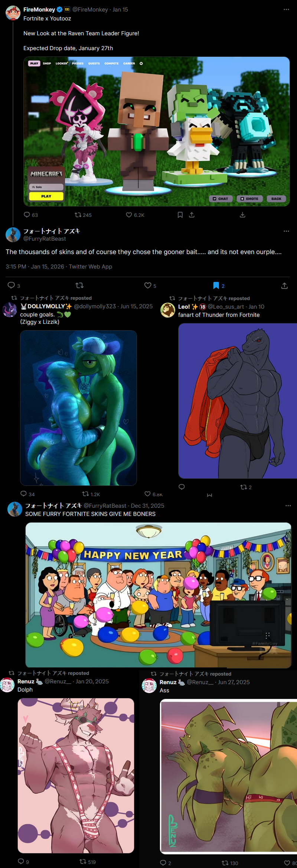Remove the blue bookmark on main tweet
The height and width of the screenshot is (868, 297).
(216, 285)
